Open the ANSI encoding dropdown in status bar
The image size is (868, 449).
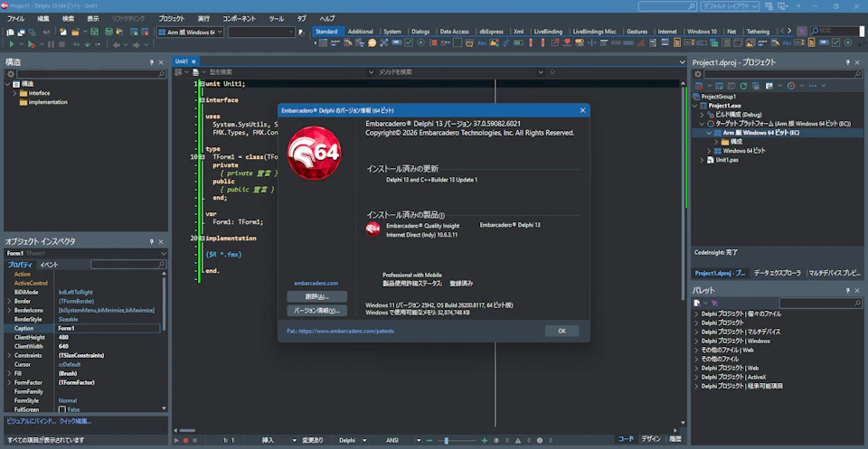click(x=419, y=441)
